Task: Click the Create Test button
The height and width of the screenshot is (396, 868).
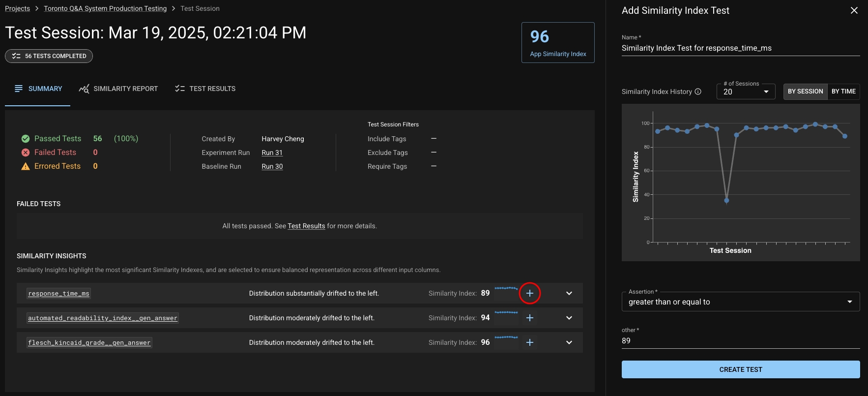Action: coord(740,369)
